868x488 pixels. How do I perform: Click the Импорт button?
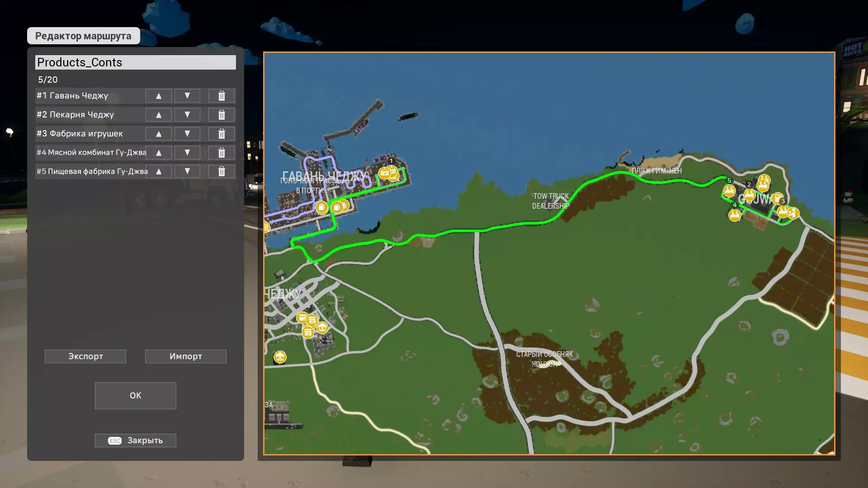pos(186,357)
